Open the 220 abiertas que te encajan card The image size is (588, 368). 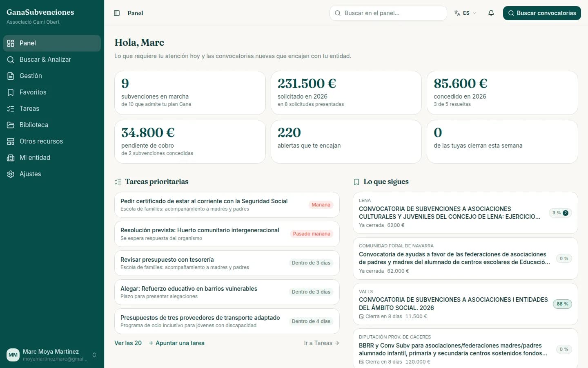coord(346,142)
